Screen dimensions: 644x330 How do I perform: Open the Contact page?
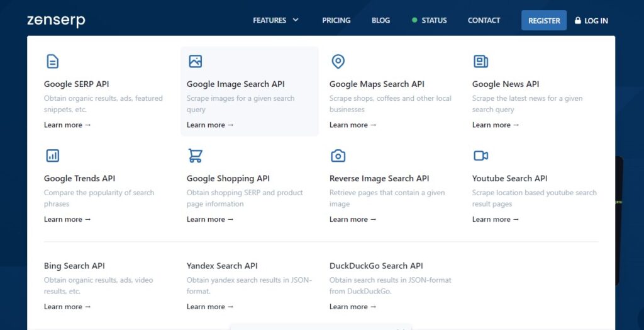484,20
